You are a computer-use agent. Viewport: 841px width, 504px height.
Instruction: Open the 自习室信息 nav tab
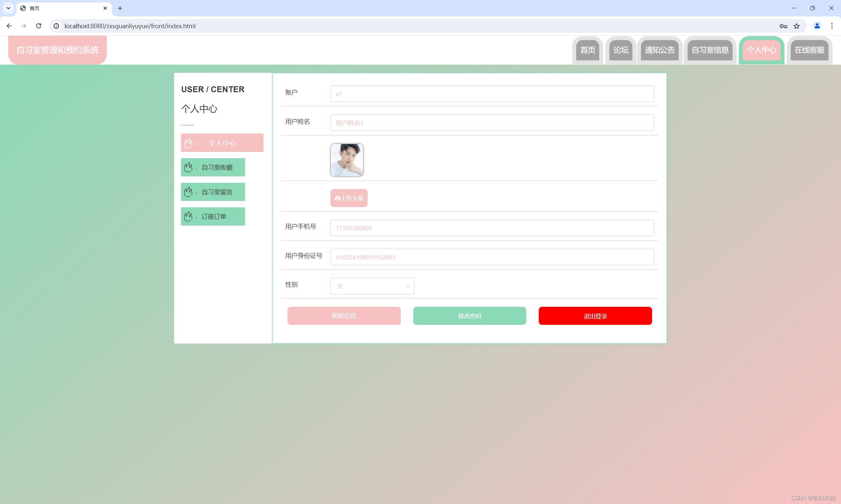710,50
